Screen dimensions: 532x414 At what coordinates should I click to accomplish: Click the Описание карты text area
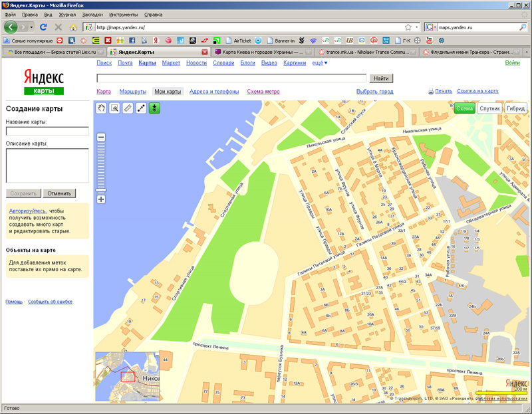(x=47, y=165)
